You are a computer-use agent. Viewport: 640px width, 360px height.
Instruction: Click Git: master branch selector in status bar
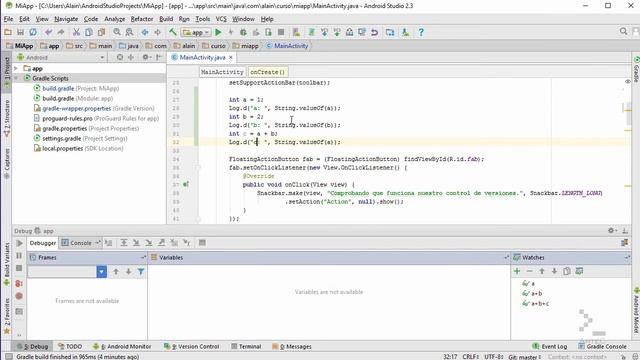[525, 357]
